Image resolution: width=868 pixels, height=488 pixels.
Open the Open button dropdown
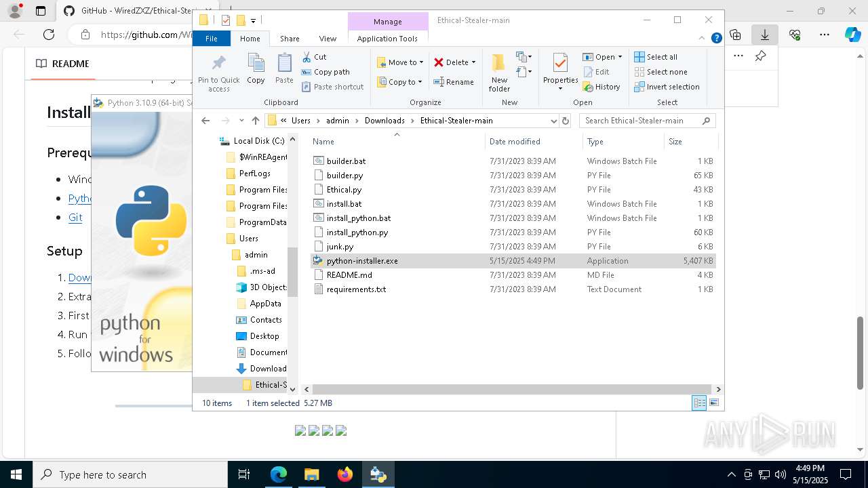[620, 57]
